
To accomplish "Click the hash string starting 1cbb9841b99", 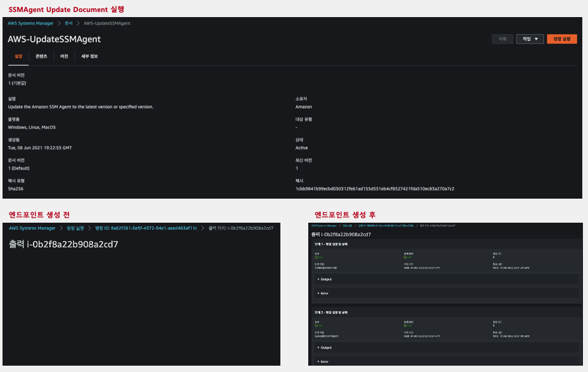I will [375, 189].
